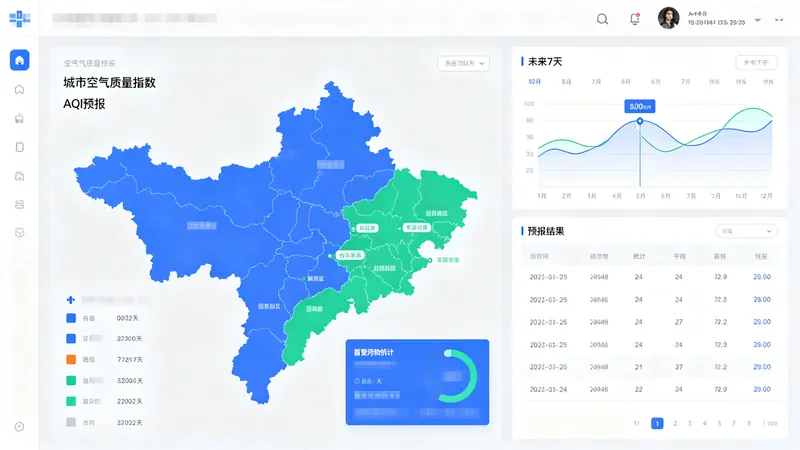The height and width of the screenshot is (450, 800).
Task: Click the circular icon at sidebar bottom
Action: (19, 427)
